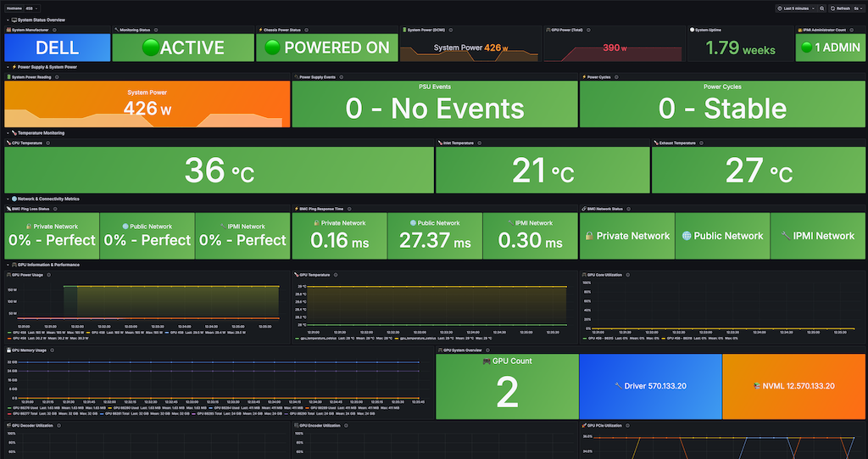The image size is (868, 459).
Task: Click the GPU Count stat tile
Action: 507,386
